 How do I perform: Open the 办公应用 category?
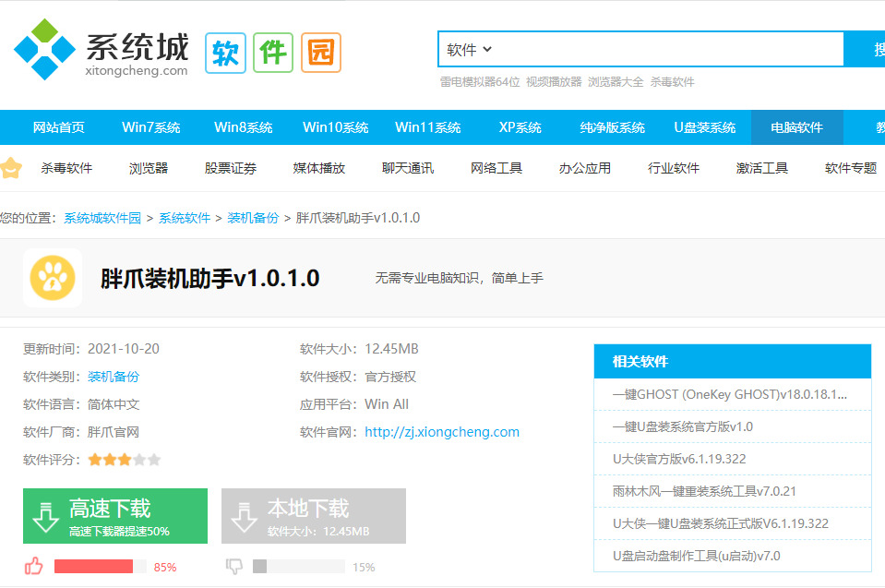pyautogui.click(x=585, y=168)
